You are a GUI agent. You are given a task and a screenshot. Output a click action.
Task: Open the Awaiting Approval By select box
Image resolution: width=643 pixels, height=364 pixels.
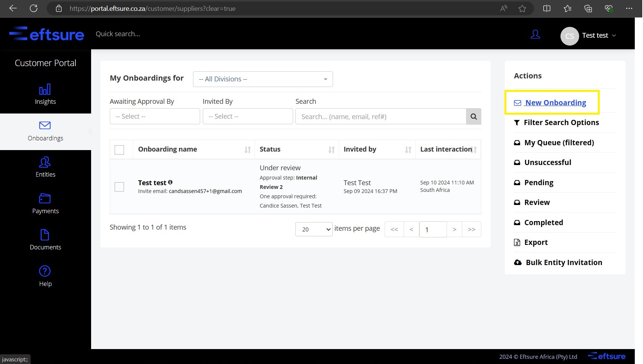point(155,116)
